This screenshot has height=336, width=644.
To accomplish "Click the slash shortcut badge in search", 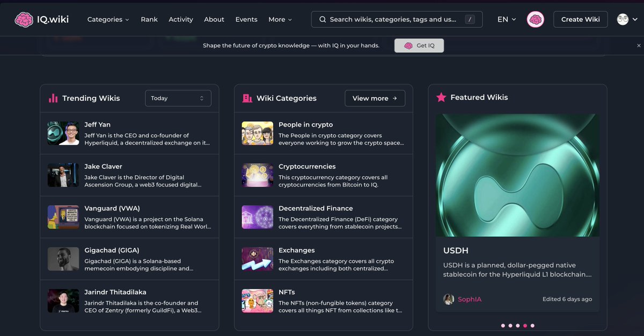I will [x=470, y=19].
